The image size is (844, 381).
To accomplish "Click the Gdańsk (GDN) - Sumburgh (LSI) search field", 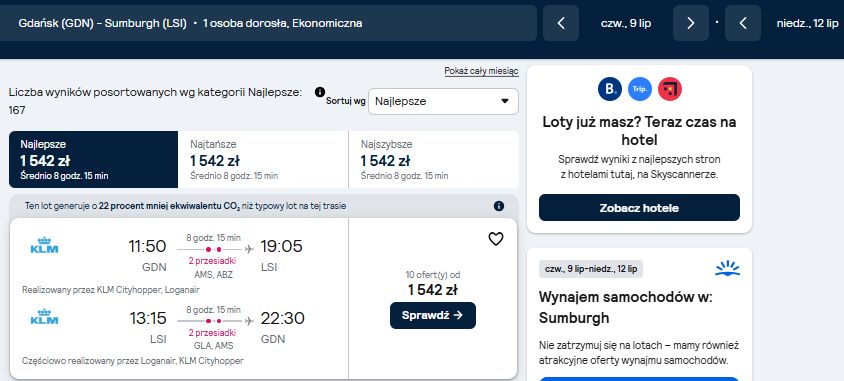I will tap(269, 23).
